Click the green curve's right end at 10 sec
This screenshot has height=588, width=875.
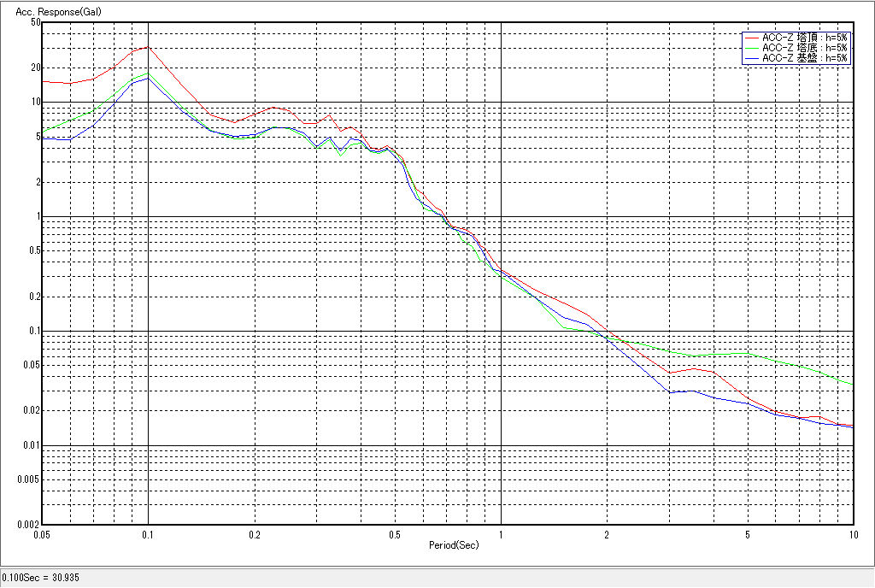pyautogui.click(x=852, y=384)
